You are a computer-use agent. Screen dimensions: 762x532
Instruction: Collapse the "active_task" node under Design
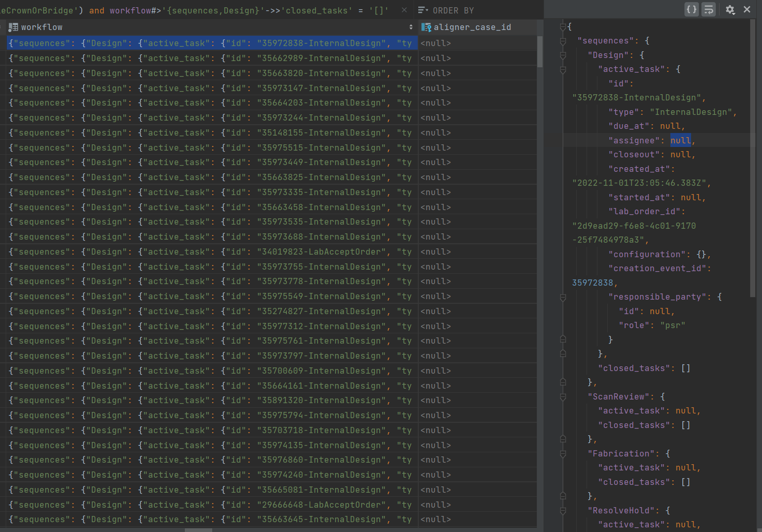click(563, 69)
